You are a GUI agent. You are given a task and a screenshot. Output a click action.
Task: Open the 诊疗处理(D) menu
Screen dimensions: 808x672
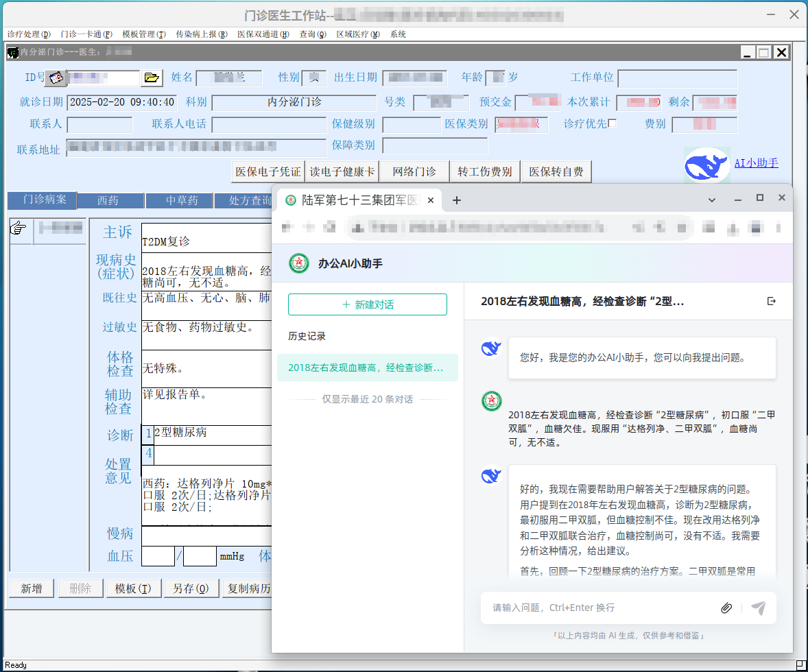[x=29, y=34]
